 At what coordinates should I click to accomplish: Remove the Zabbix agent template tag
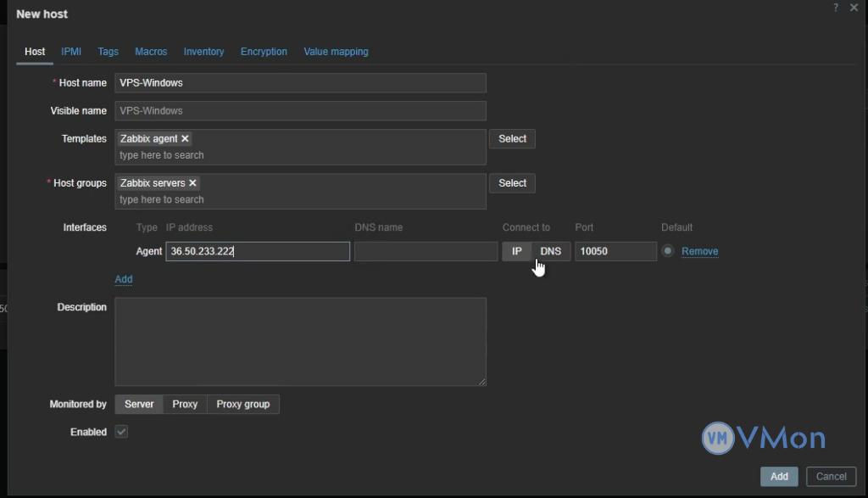[x=186, y=138]
